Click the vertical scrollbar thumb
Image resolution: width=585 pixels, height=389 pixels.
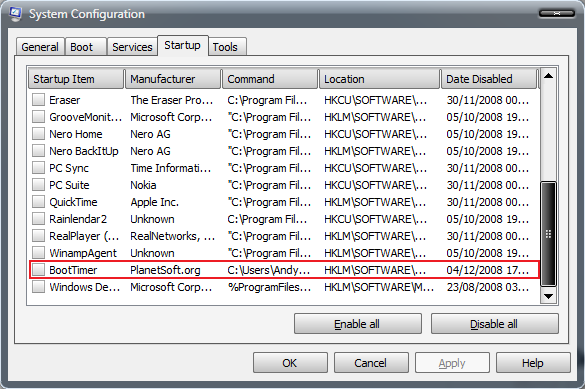(548, 234)
